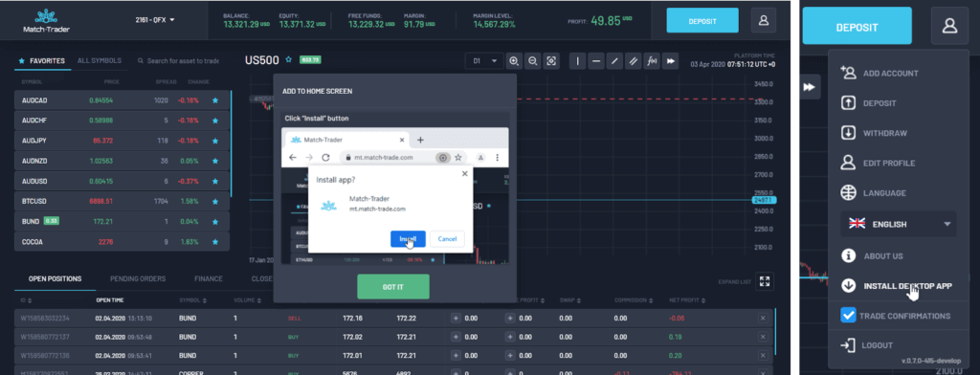Toggle favorite star next to US500 title
The height and width of the screenshot is (375, 980).
[x=289, y=60]
